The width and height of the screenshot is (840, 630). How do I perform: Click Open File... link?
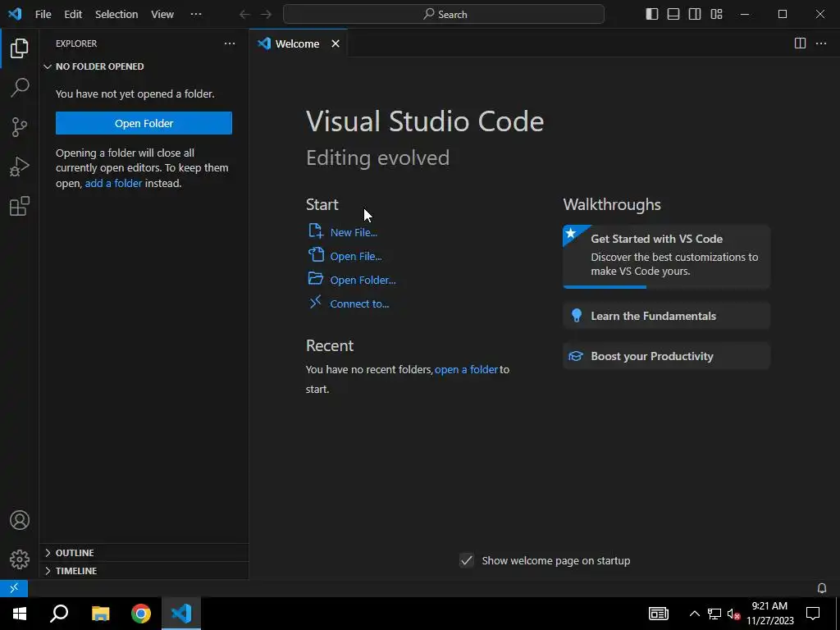tap(356, 256)
